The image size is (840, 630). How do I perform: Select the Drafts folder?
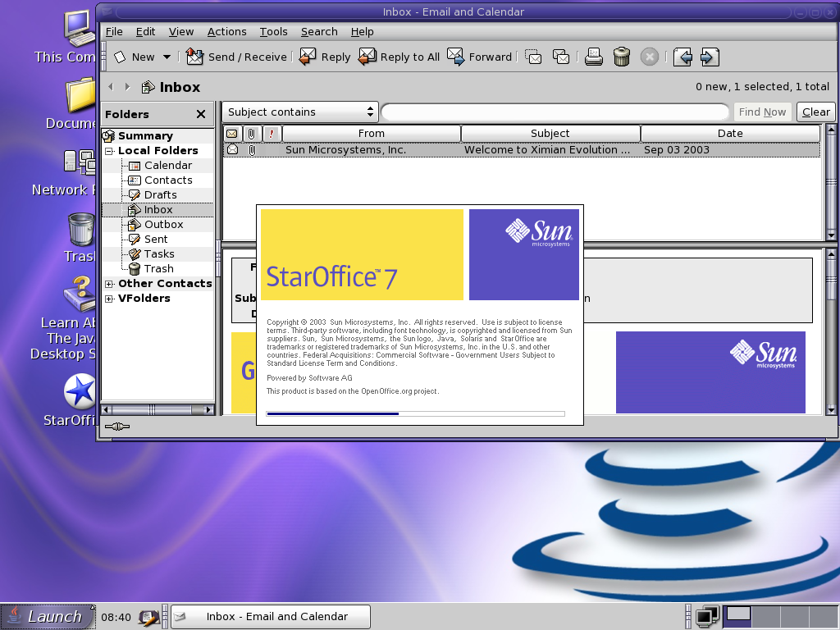click(160, 195)
